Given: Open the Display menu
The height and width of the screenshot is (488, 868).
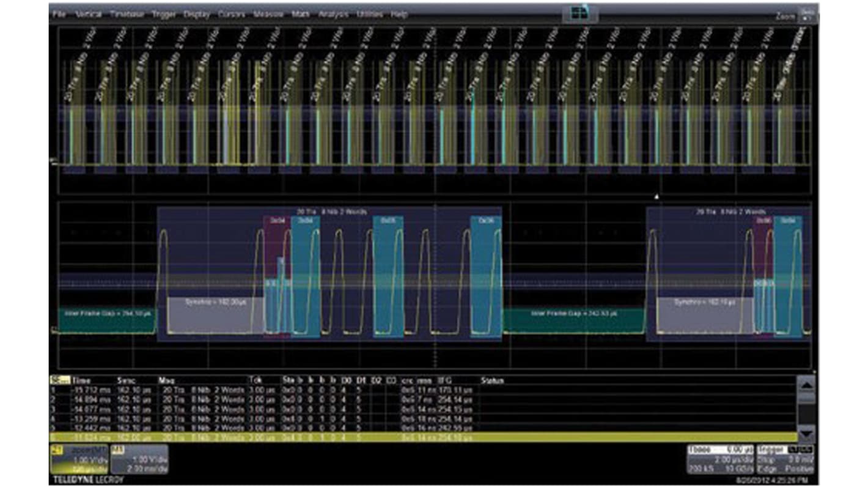Looking at the screenshot, I should click(197, 14).
